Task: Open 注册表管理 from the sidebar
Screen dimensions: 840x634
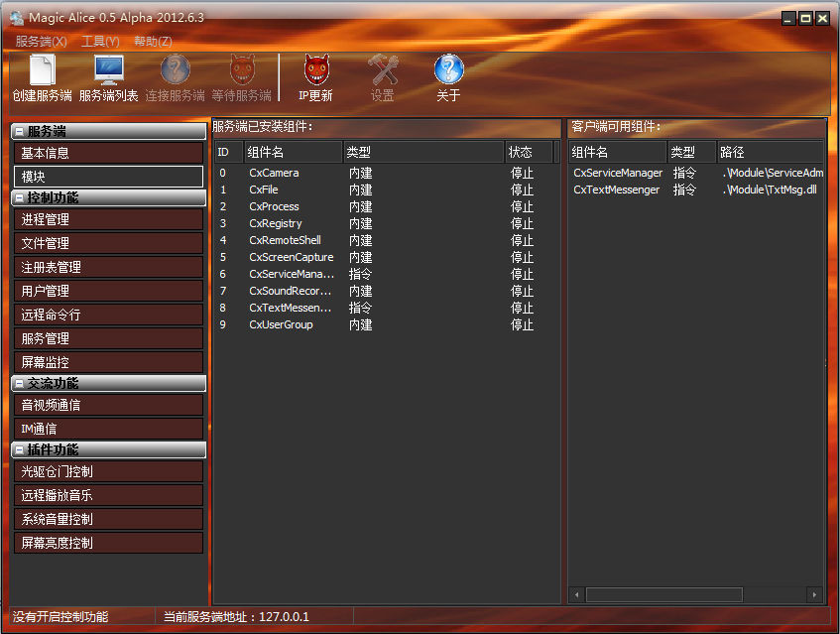Action: (x=109, y=268)
